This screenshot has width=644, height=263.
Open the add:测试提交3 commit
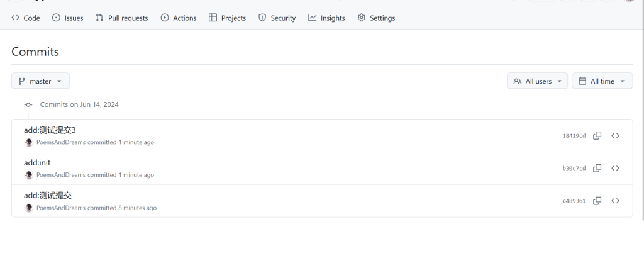click(x=50, y=130)
